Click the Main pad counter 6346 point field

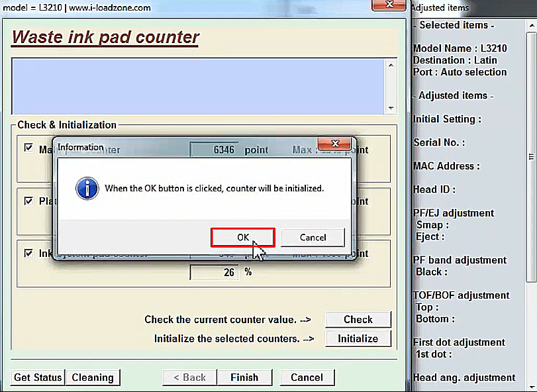(214, 150)
